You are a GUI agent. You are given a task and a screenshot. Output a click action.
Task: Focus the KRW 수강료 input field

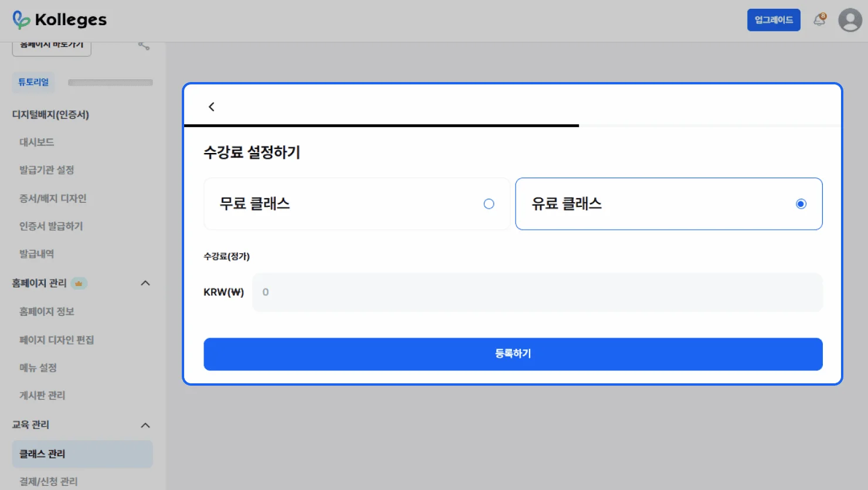(x=537, y=292)
